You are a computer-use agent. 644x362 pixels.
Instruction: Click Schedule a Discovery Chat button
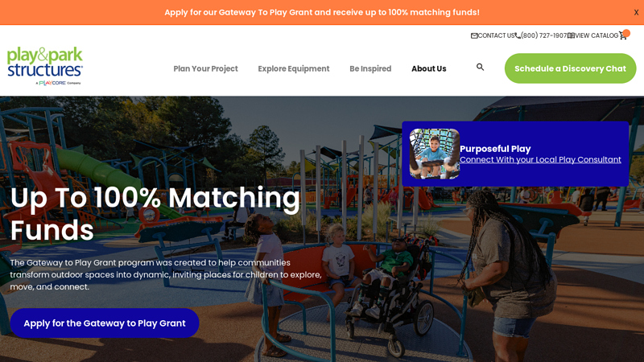570,68
